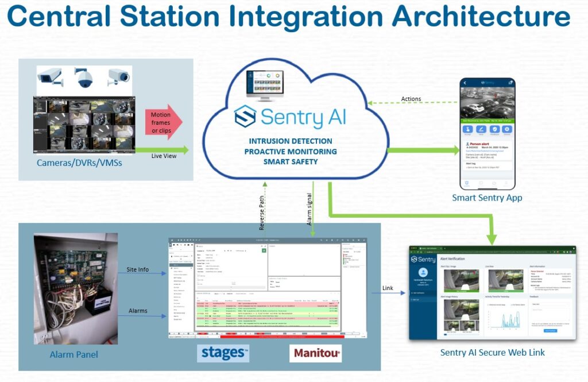This screenshot has width=588, height=382.
Task: Tap the share icon atop the phone app
Action: [510, 83]
